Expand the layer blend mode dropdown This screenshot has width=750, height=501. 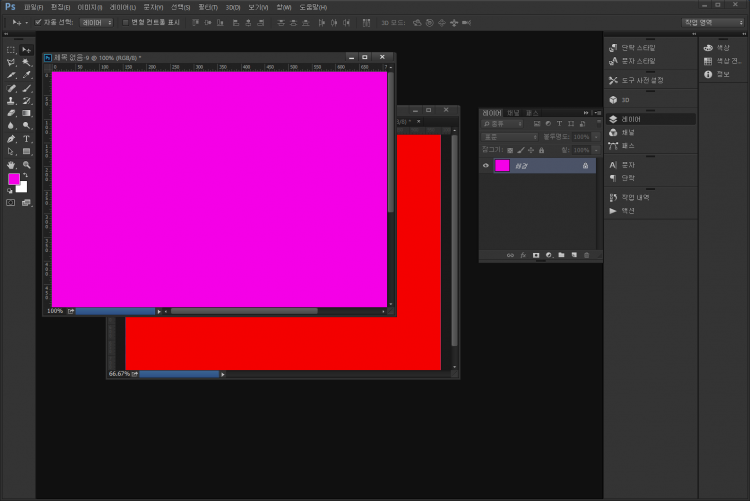(510, 136)
